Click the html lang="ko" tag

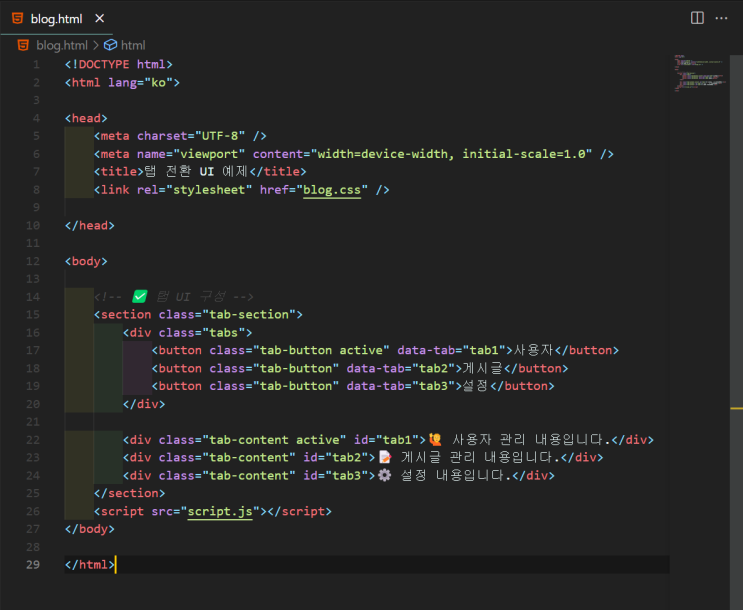tap(122, 82)
